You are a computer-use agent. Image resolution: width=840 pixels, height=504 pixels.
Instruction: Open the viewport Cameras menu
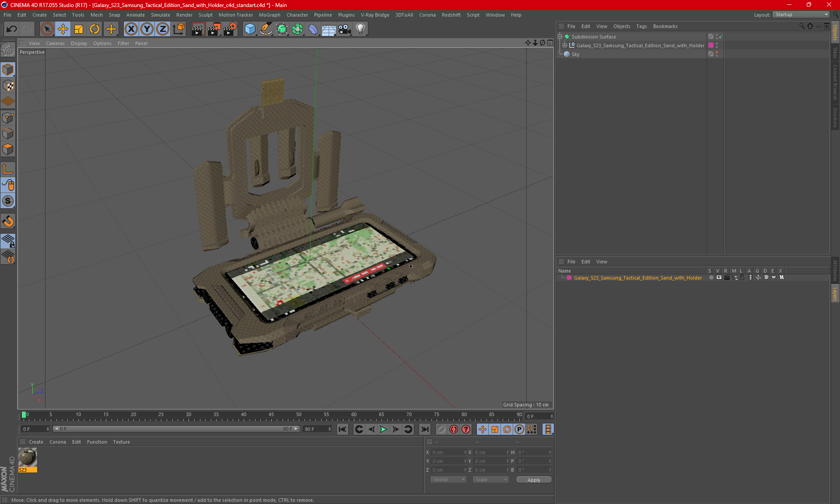tap(55, 43)
